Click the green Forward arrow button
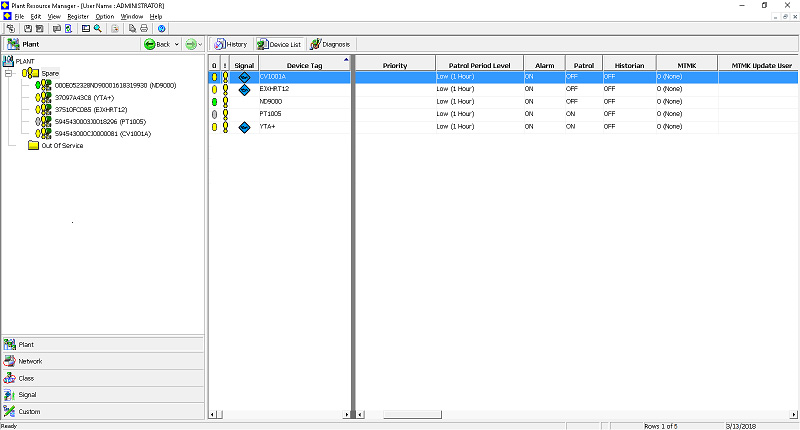Image resolution: width=800 pixels, height=430 pixels. click(x=190, y=44)
